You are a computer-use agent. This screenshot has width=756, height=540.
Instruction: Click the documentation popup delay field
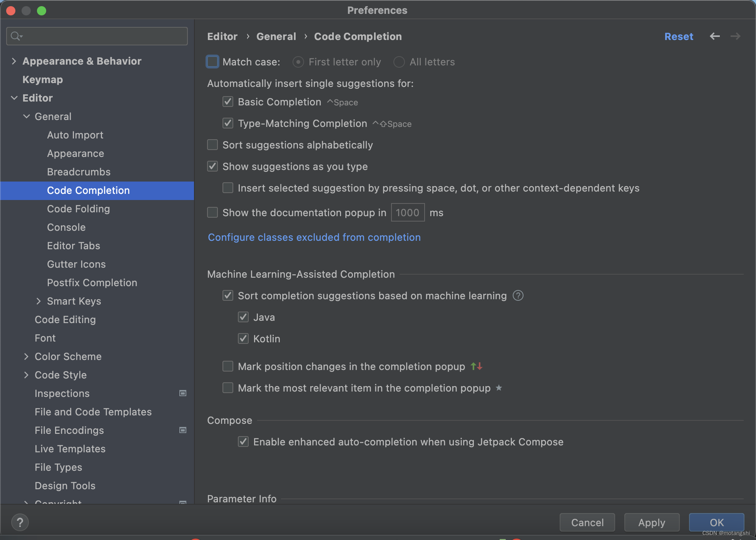click(x=408, y=212)
